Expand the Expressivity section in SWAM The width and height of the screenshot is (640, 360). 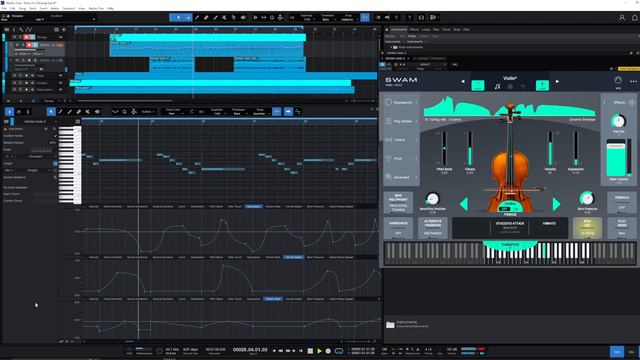(x=402, y=102)
